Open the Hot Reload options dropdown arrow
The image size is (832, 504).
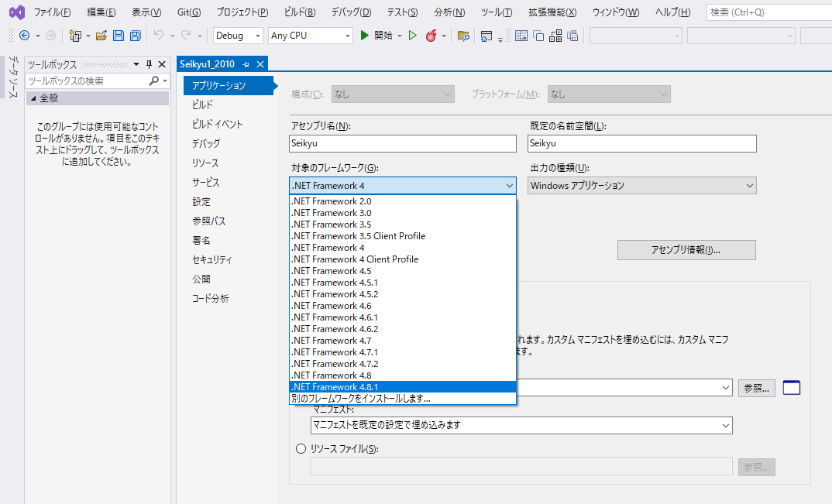tap(444, 36)
